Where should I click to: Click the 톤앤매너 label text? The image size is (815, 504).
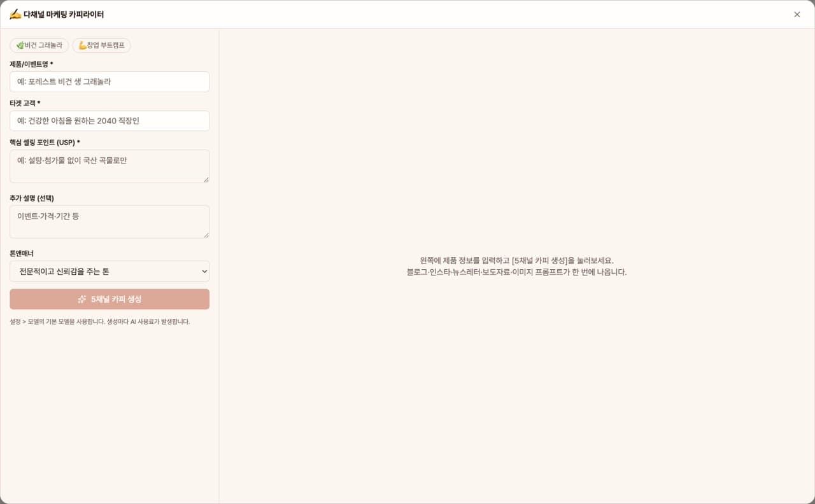pos(22,253)
